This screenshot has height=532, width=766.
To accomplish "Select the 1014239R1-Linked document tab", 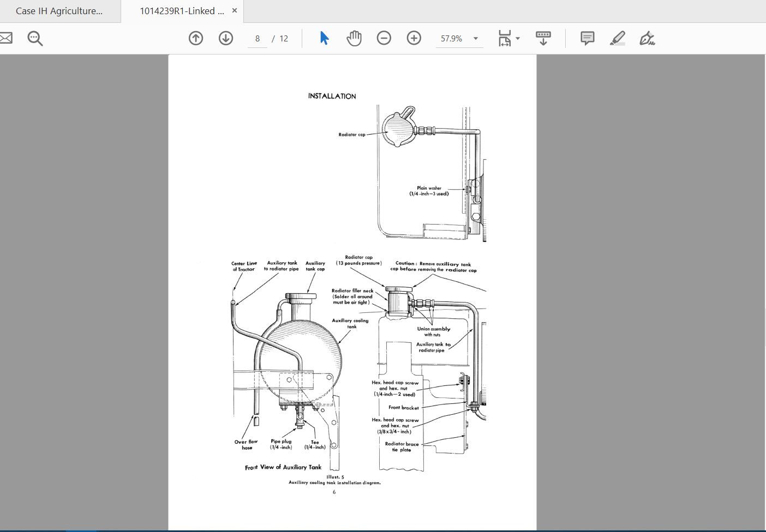I will click(182, 11).
